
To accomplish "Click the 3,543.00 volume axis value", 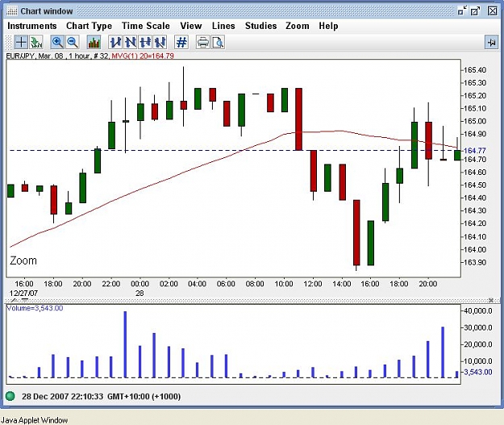I will pyautogui.click(x=477, y=372).
